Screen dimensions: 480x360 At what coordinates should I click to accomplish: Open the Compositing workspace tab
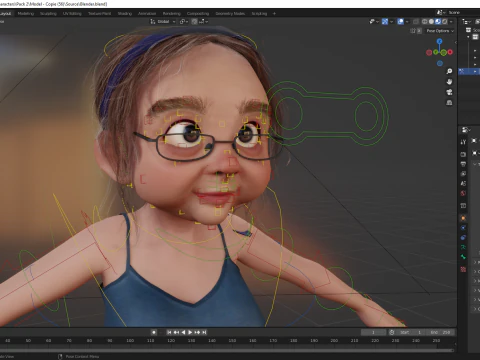click(x=198, y=14)
